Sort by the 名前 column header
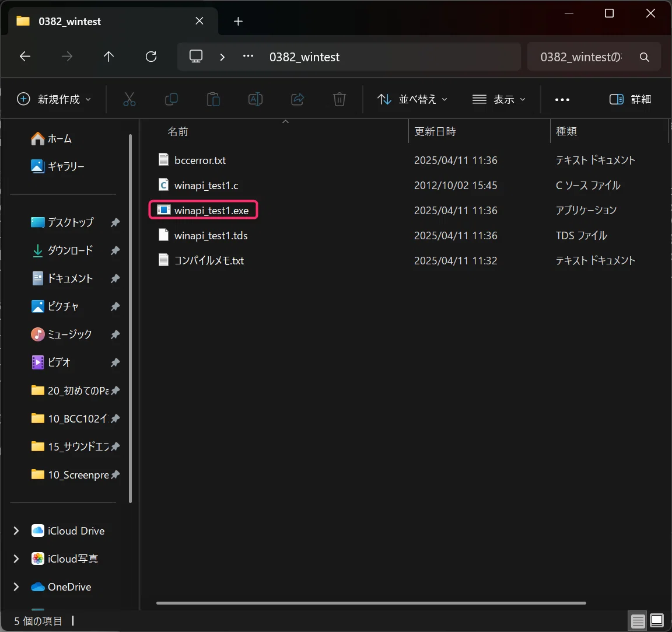The width and height of the screenshot is (672, 632). pos(178,132)
